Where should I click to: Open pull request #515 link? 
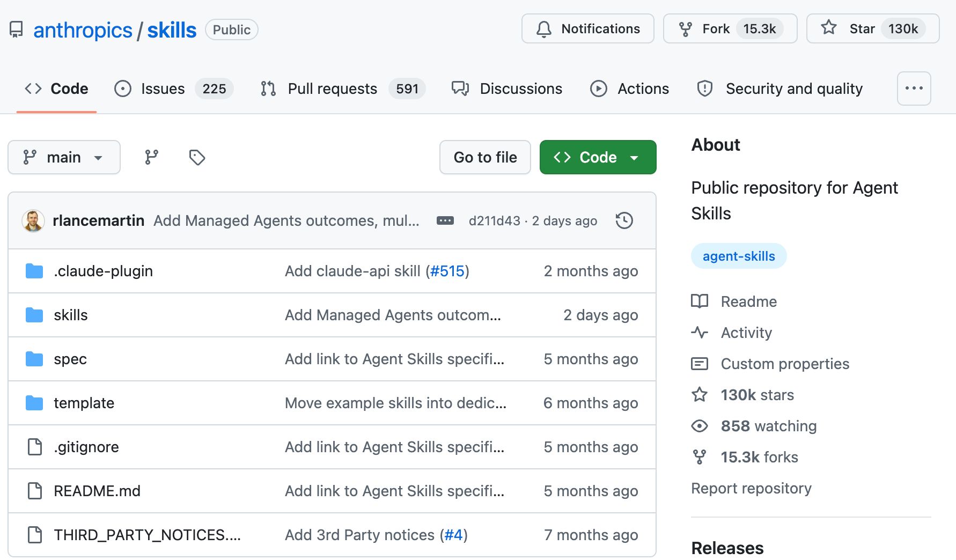click(x=447, y=271)
